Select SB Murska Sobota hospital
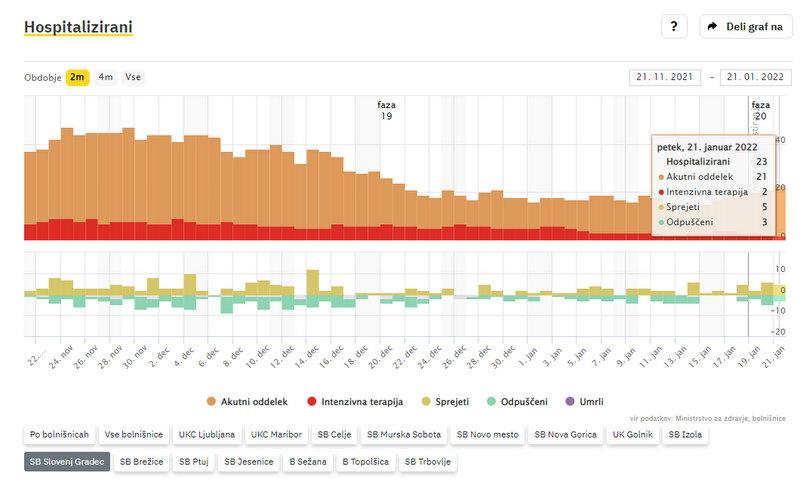The width and height of the screenshot is (800, 479). point(402,435)
